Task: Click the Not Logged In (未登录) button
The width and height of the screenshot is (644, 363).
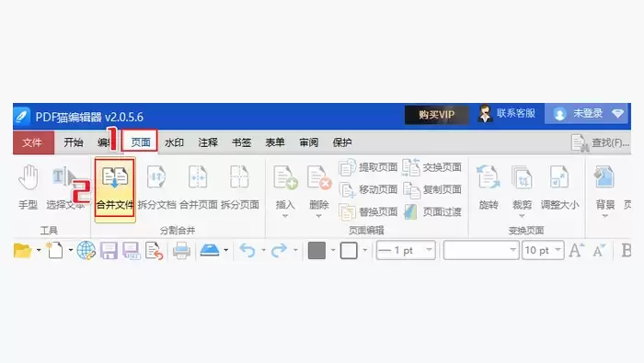Action: coord(586,114)
